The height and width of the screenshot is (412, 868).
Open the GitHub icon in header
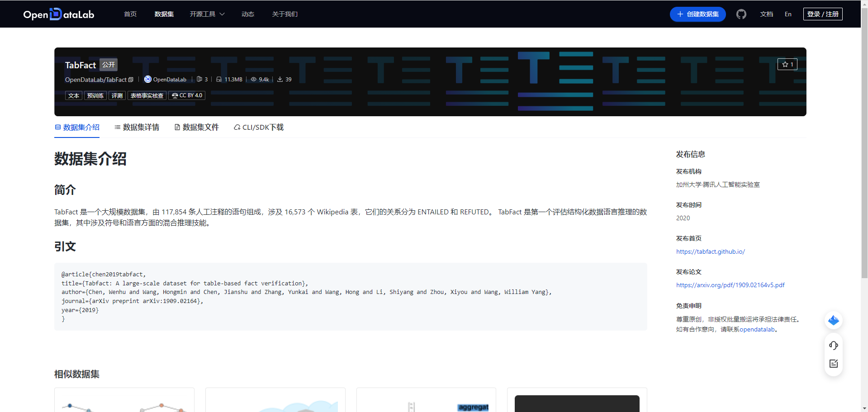tap(741, 14)
